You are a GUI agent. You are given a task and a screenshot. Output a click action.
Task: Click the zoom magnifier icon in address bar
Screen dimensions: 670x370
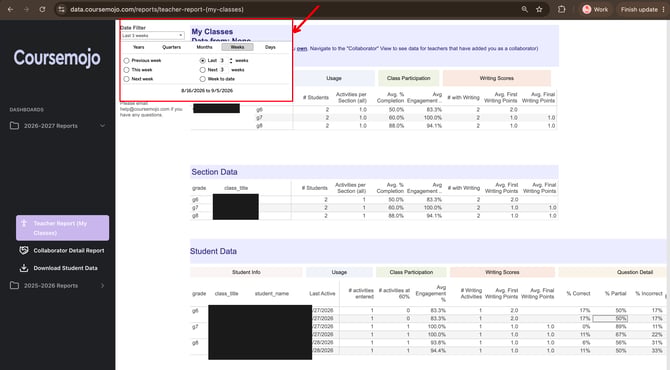(x=524, y=9)
